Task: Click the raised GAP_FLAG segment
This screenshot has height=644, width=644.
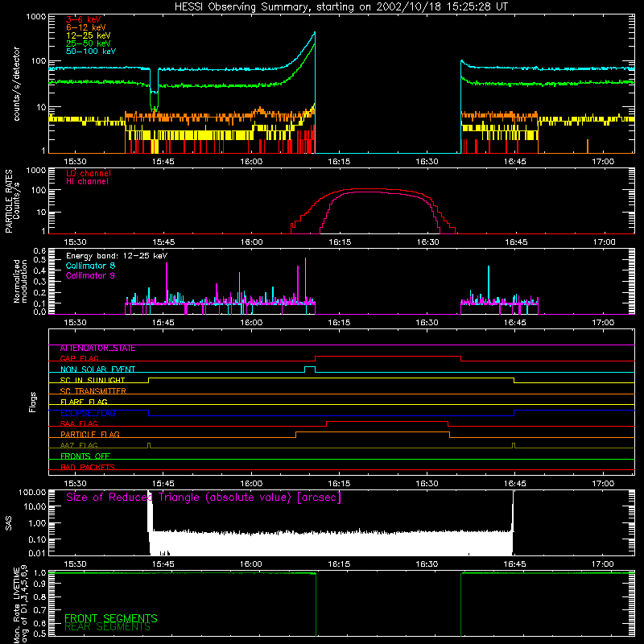Action: pos(388,357)
